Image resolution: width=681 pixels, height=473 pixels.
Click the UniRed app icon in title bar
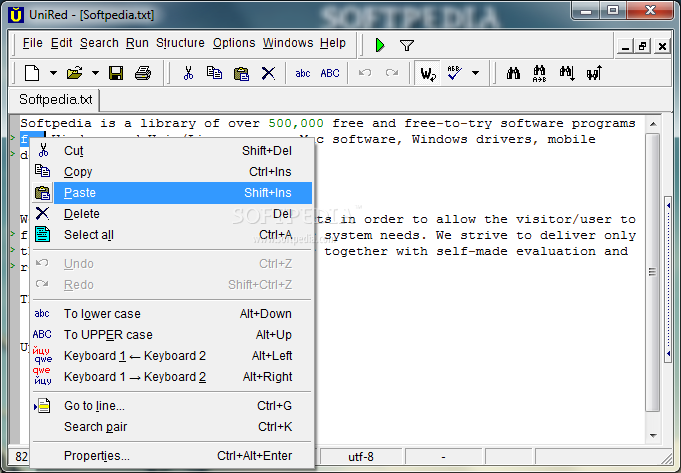point(17,14)
